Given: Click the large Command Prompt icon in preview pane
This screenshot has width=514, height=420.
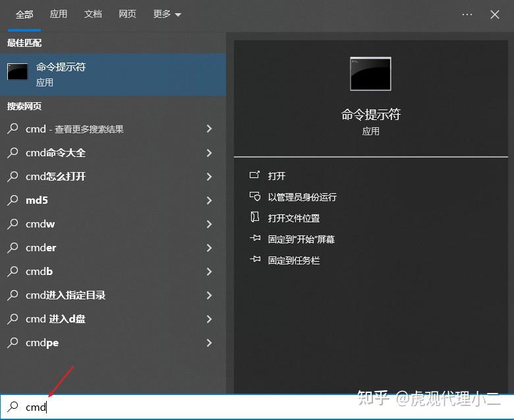Looking at the screenshot, I should pyautogui.click(x=370, y=74).
